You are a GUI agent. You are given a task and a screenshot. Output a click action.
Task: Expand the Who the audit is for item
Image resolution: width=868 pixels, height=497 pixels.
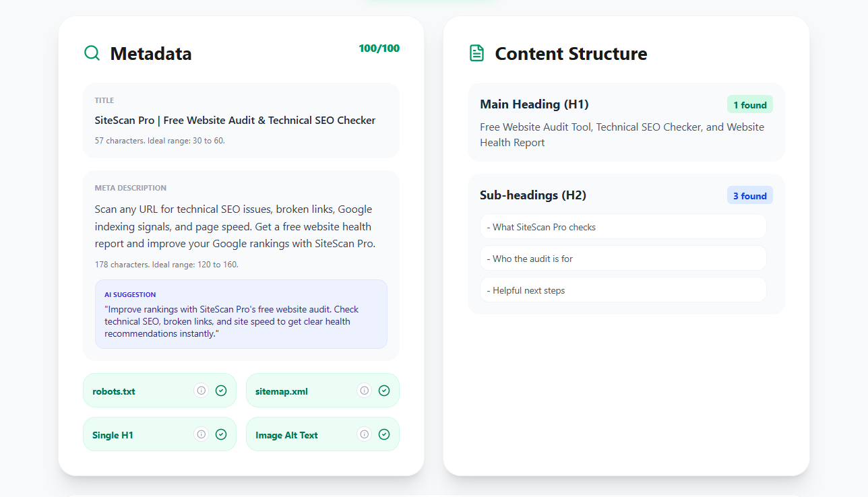[623, 258]
